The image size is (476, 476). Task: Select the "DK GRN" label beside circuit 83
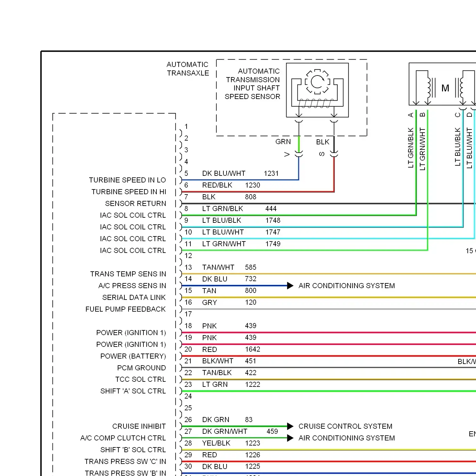[x=216, y=420]
